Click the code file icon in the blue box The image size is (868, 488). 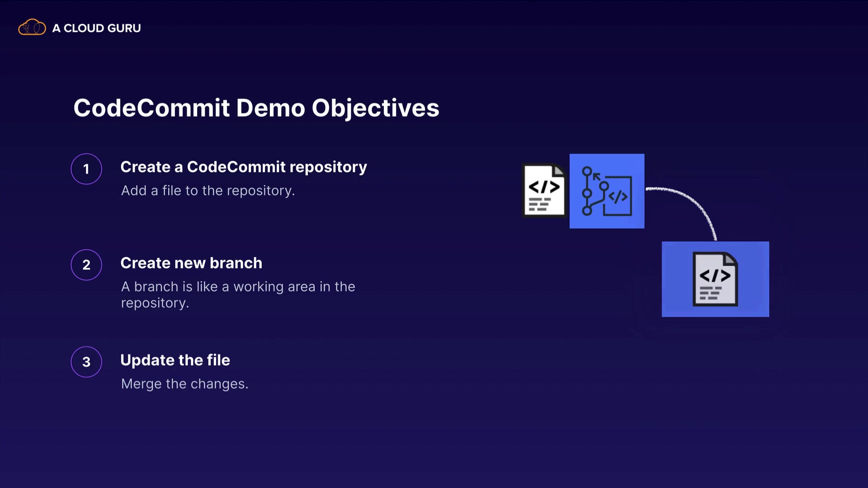pos(715,279)
